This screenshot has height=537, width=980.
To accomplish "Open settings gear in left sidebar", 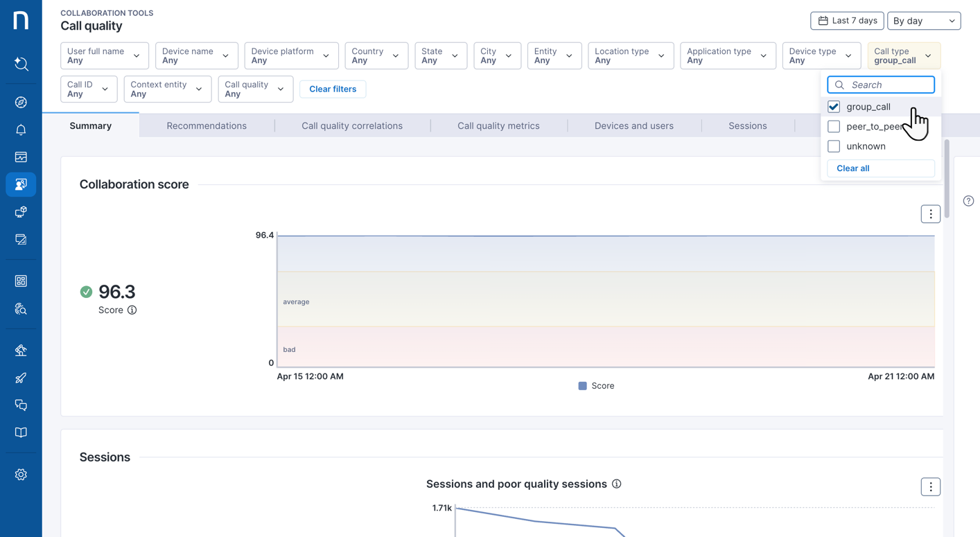I will 21,475.
